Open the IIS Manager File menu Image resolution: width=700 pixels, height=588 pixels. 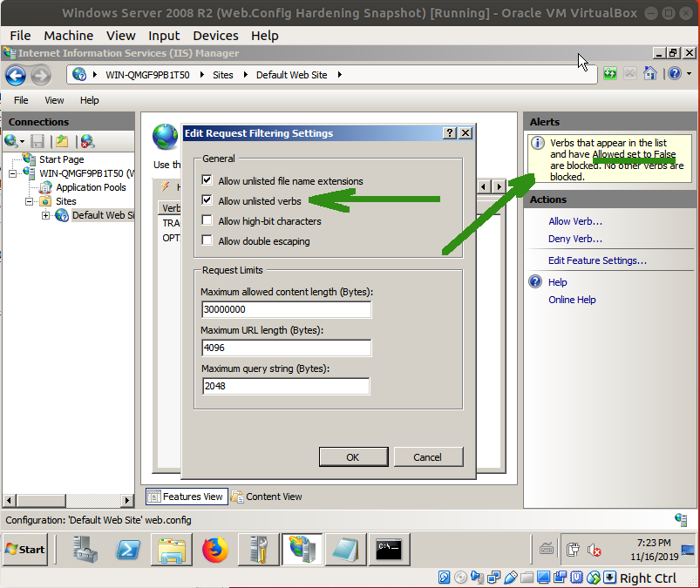point(21,100)
